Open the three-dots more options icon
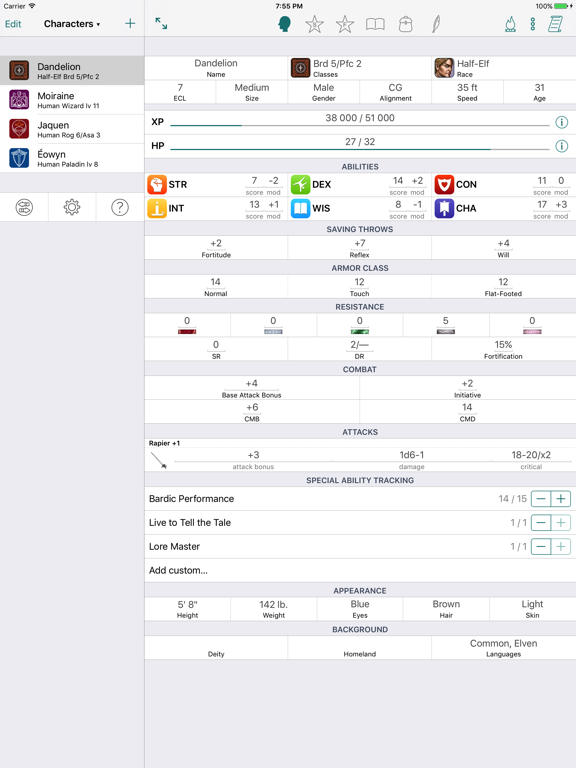 tap(532, 24)
